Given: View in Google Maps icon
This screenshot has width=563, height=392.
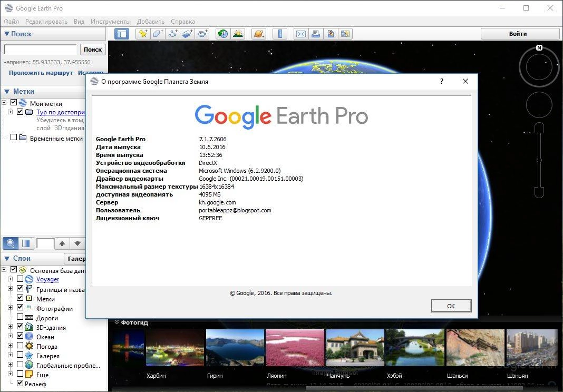Looking at the screenshot, I should pos(345,34).
